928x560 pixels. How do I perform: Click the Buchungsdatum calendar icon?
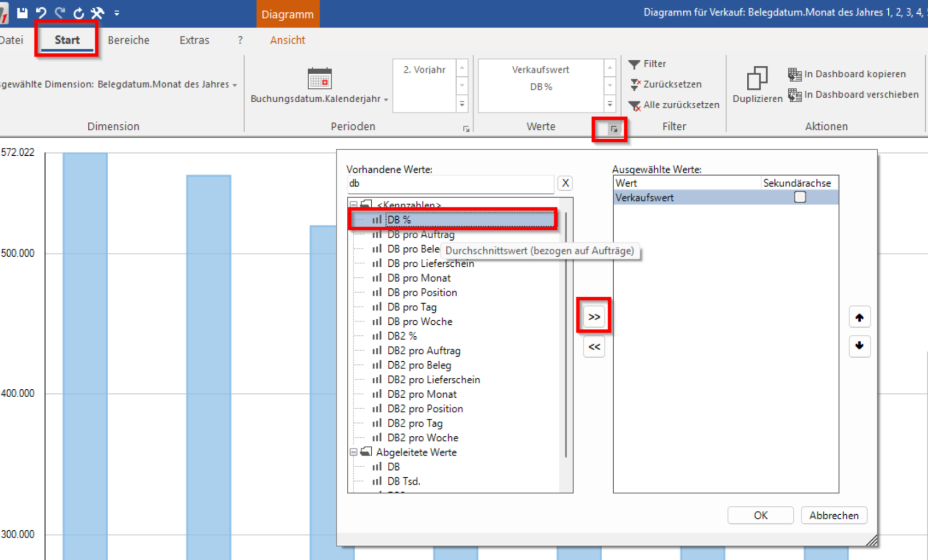319,78
